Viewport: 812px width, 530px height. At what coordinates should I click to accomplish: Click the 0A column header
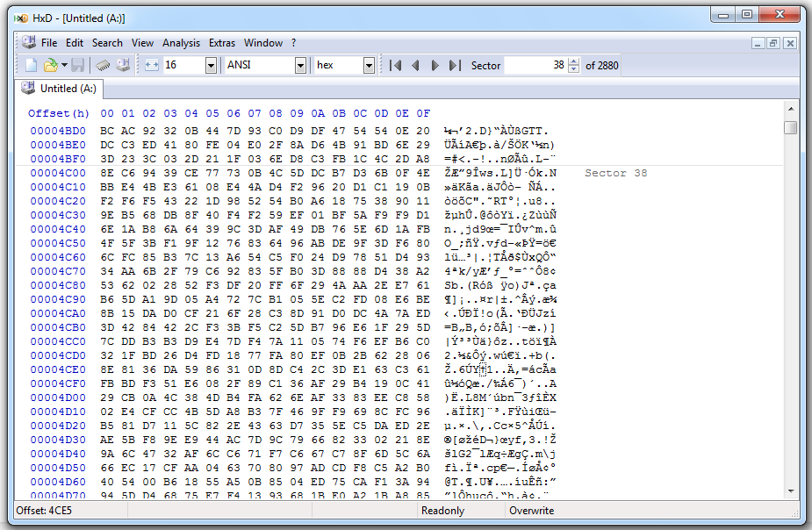[318, 113]
